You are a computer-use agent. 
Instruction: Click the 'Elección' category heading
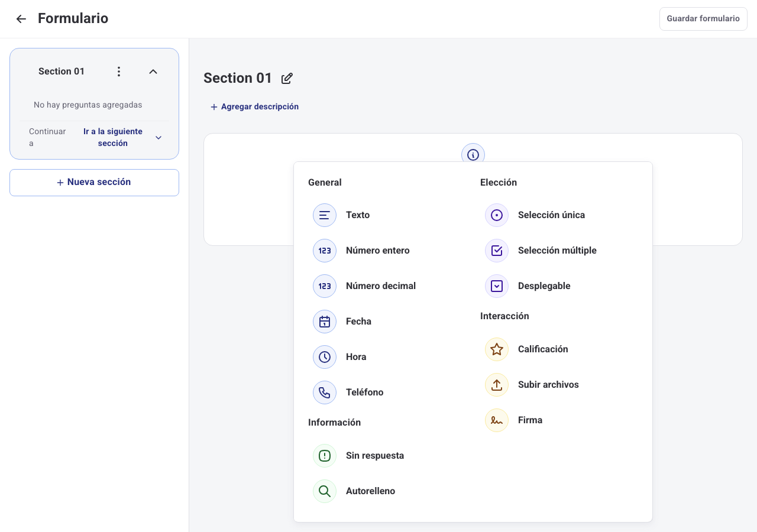coord(499,183)
